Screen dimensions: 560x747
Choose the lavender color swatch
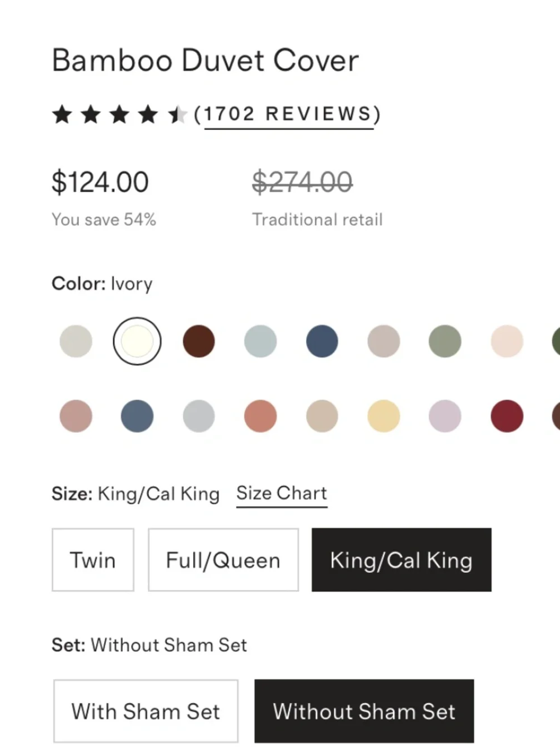(445, 416)
